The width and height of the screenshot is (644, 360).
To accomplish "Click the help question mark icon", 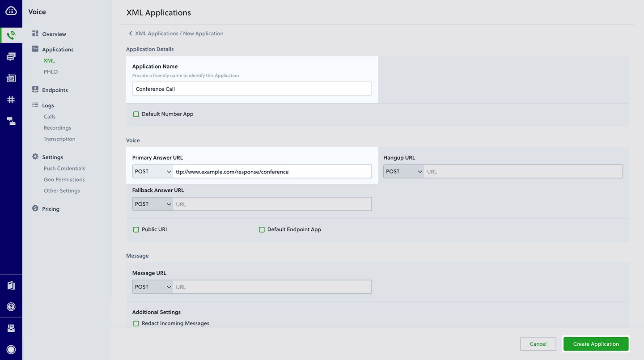I will [11, 307].
